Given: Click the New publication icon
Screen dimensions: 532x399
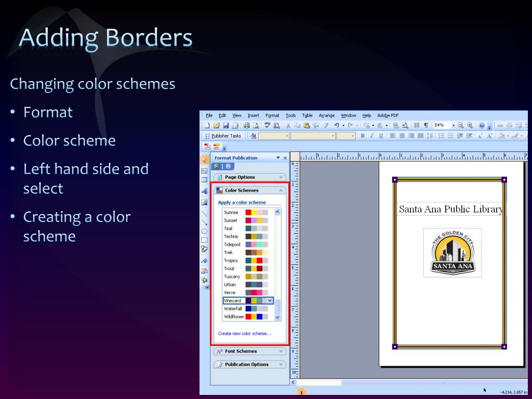Looking at the screenshot, I should pyautogui.click(x=207, y=126).
